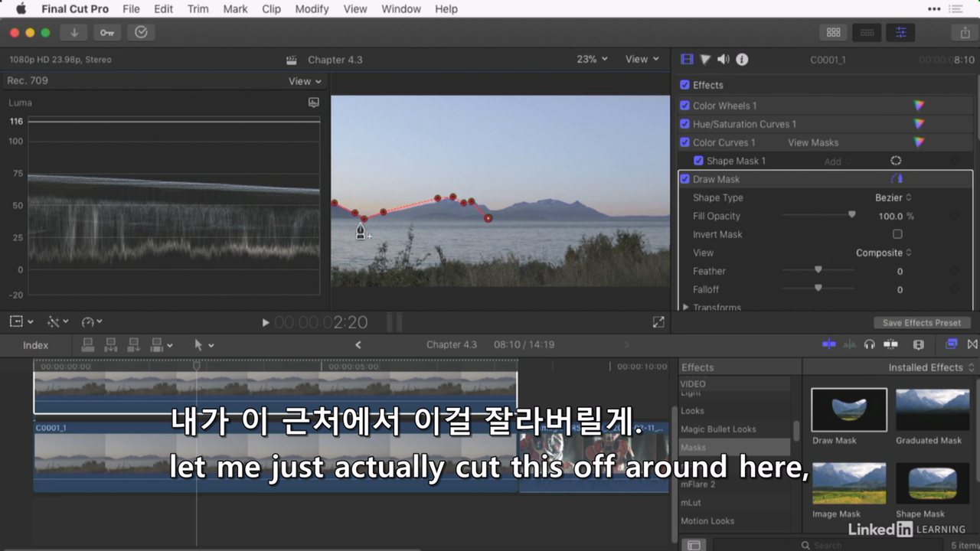Disable Draw Mask effect checkbox
This screenshot has height=551, width=980.
coord(685,179)
